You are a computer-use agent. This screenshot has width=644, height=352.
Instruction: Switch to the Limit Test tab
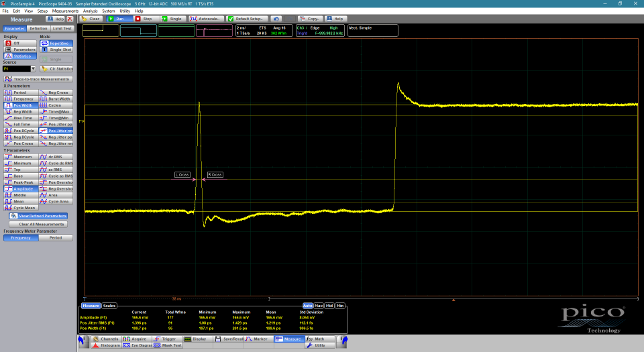point(62,29)
